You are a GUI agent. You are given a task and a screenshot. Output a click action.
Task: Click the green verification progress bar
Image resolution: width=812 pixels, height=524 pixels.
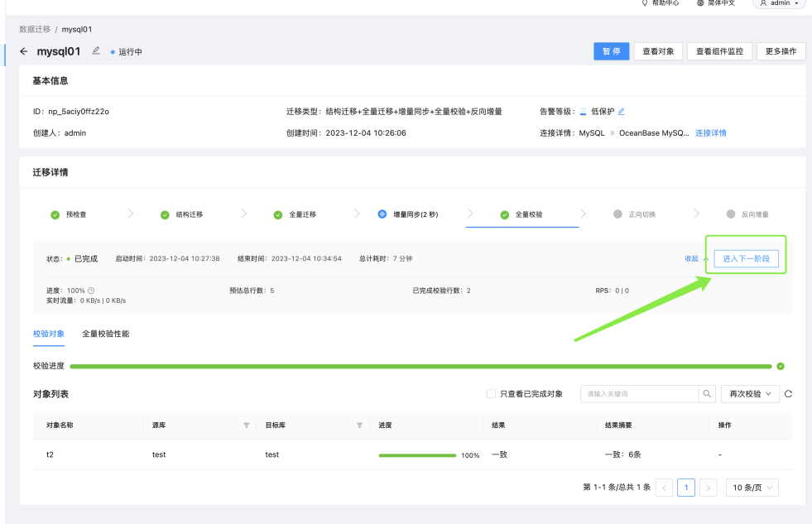420,367
